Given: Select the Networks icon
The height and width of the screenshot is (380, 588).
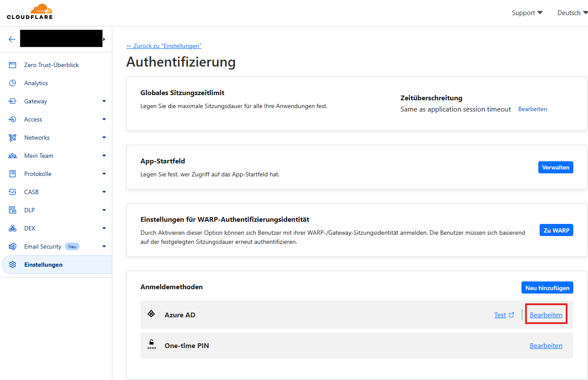Looking at the screenshot, I should click(12, 137).
